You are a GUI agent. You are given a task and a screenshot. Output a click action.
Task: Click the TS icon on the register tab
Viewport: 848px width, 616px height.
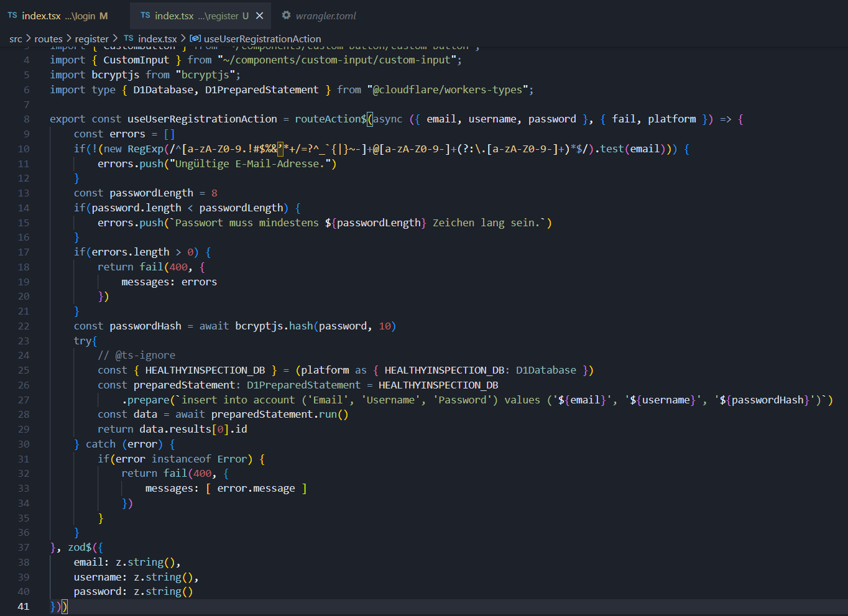pos(145,16)
